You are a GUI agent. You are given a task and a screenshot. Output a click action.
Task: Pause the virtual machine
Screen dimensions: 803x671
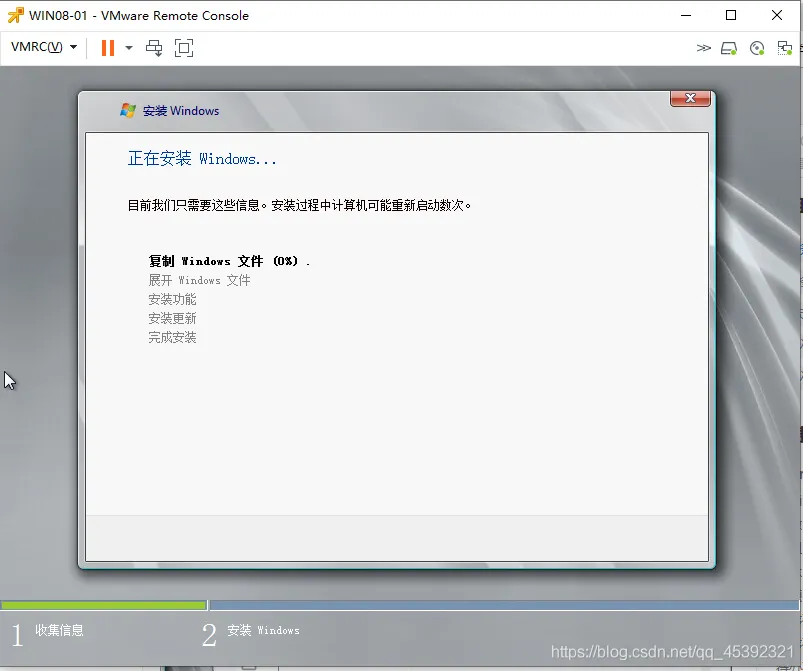[108, 48]
